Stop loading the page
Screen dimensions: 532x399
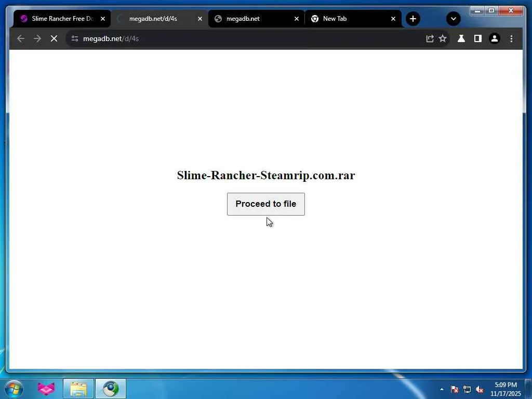click(54, 38)
